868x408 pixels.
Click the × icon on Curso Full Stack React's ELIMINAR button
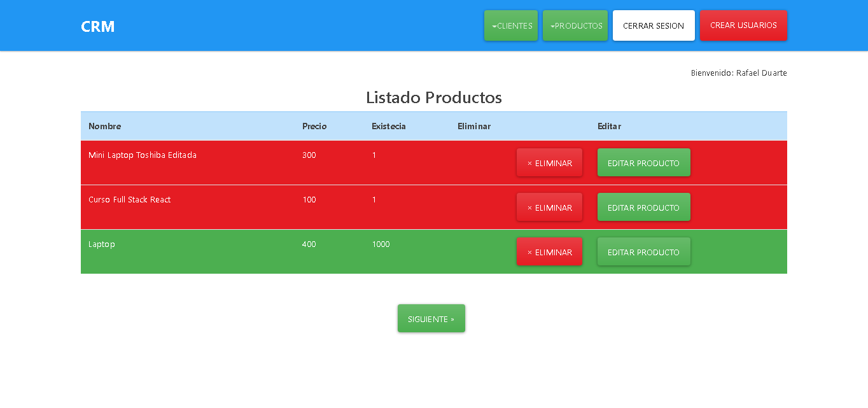point(529,207)
